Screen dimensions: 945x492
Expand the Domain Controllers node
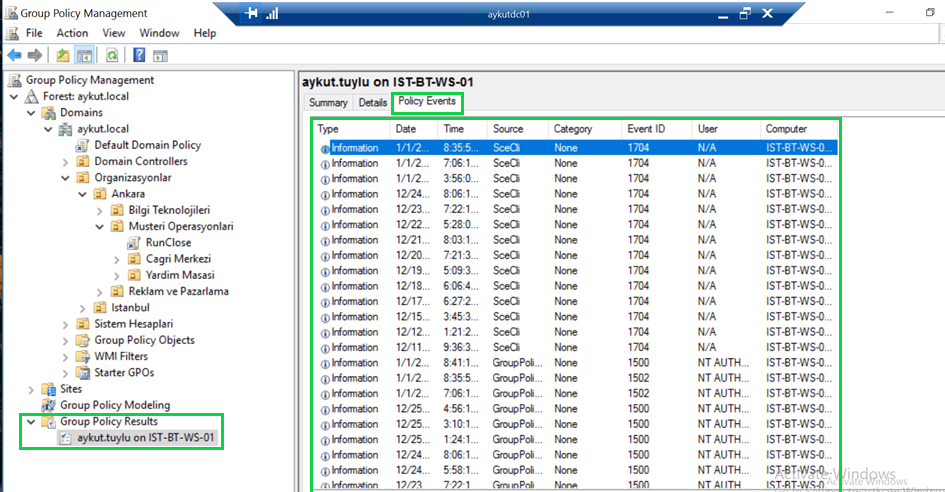[x=67, y=161]
